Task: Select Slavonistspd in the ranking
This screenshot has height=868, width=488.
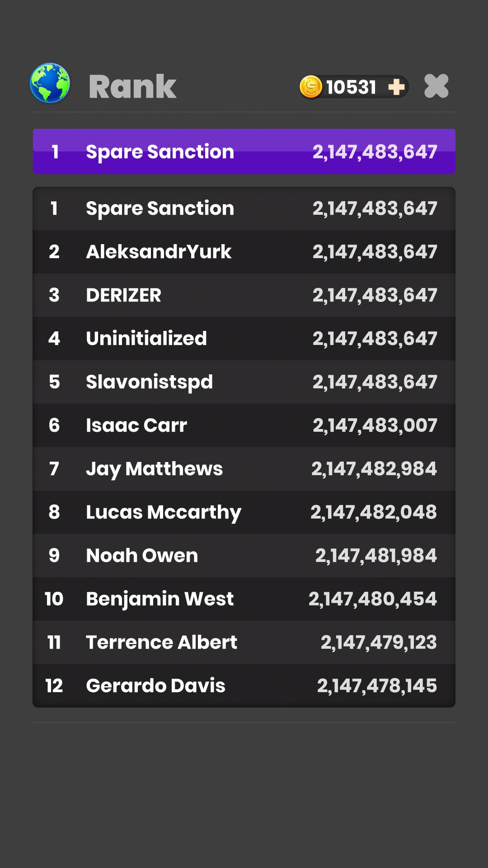Action: pyautogui.click(x=244, y=382)
